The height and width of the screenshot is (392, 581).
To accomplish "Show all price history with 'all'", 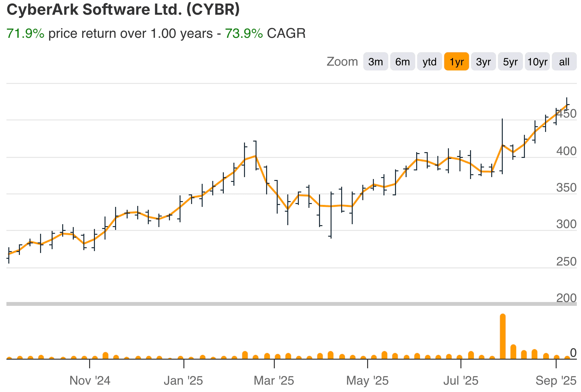I will point(564,61).
